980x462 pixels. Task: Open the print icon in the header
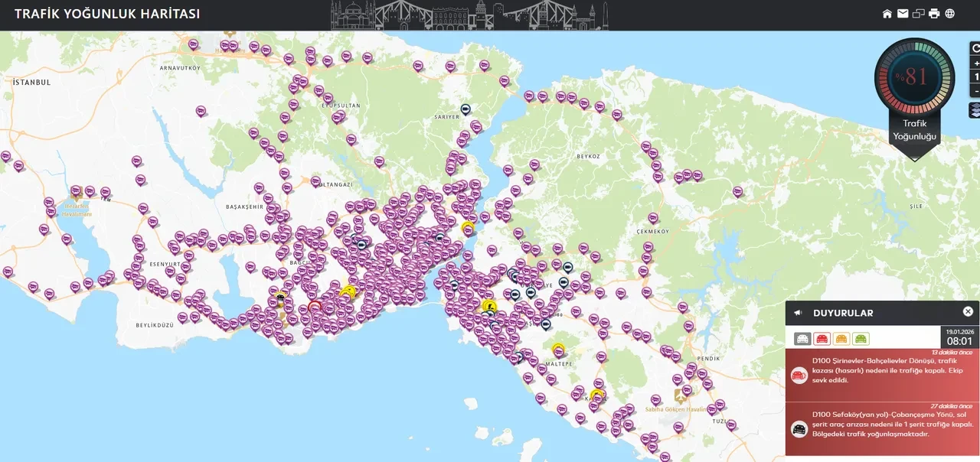click(x=934, y=13)
